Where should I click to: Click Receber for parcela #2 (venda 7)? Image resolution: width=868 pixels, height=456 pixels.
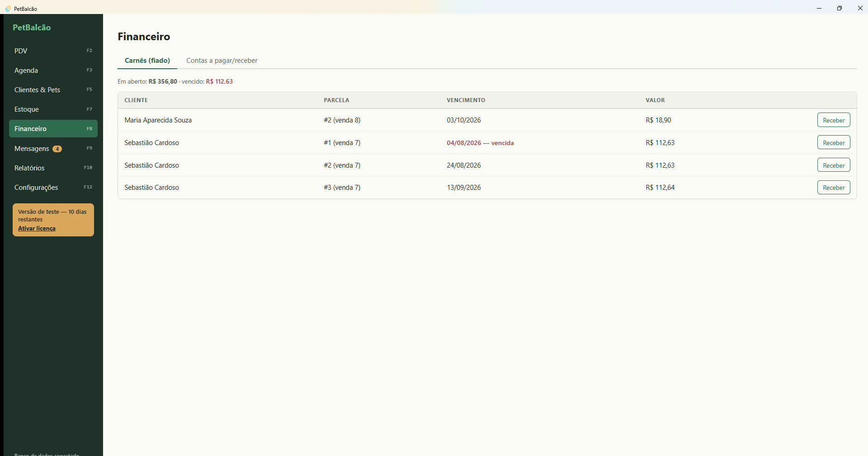coord(834,165)
